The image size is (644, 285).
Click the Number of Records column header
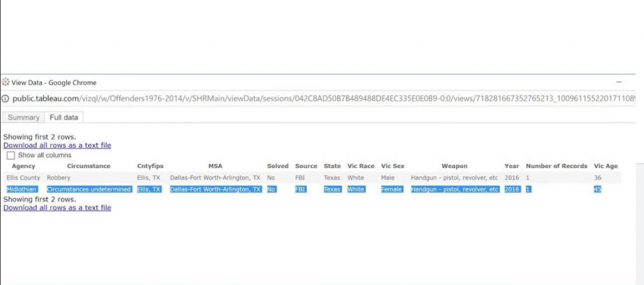pos(557,166)
